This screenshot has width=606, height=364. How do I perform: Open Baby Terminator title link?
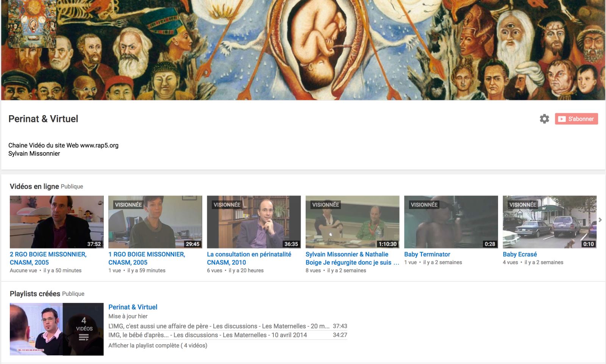[x=427, y=254]
